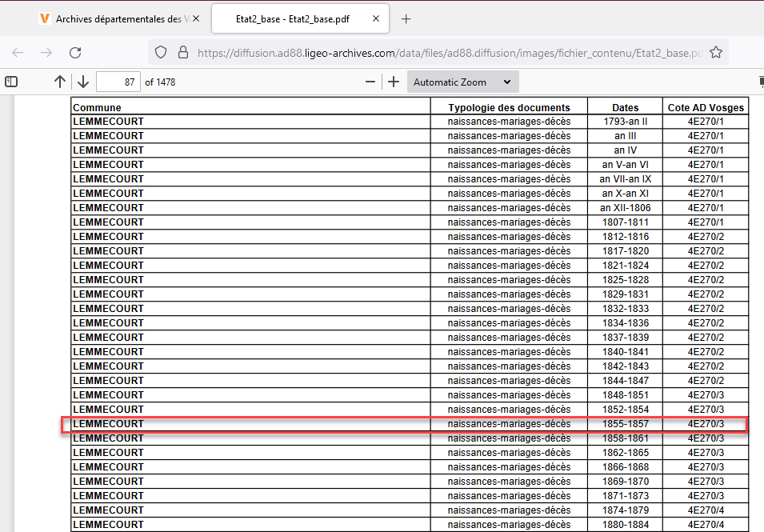Select the date cell 1825-1828
Screen dimensions: 764x532
625,280
